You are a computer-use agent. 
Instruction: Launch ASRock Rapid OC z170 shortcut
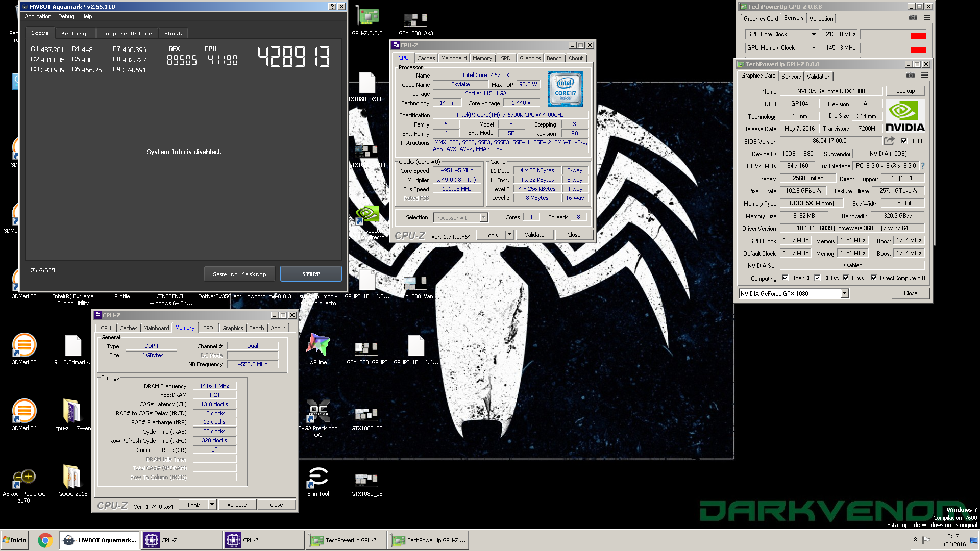tap(24, 485)
